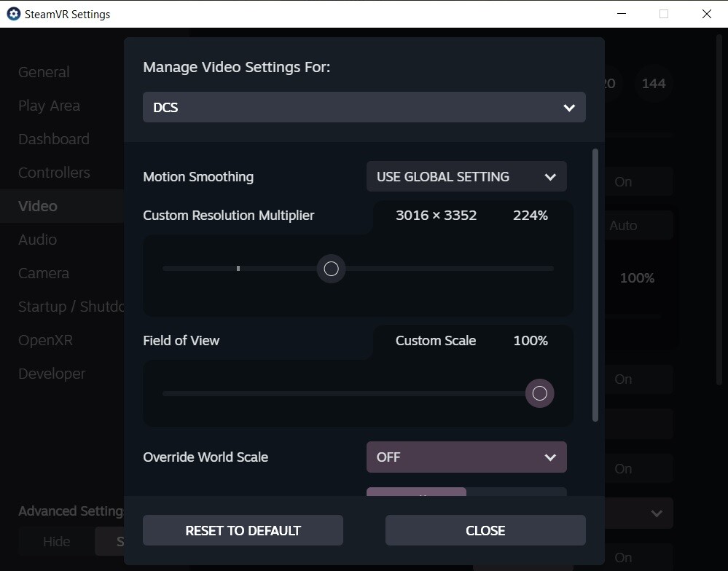Minimize the SteamVR Settings window

622,14
